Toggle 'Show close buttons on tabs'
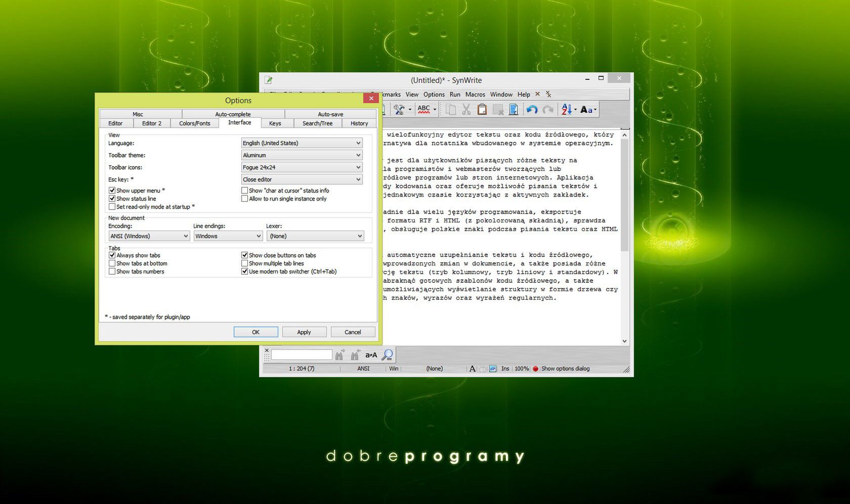The image size is (850, 504). click(244, 255)
